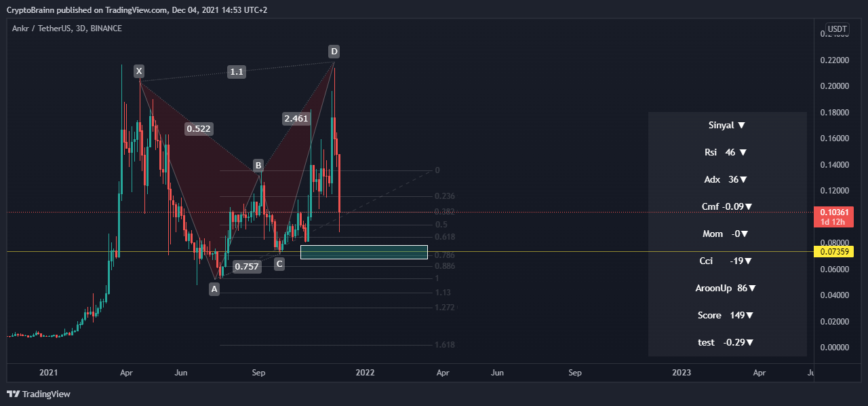The height and width of the screenshot is (406, 868).
Task: Click the 0.12000 price axis label
Action: tap(833, 191)
